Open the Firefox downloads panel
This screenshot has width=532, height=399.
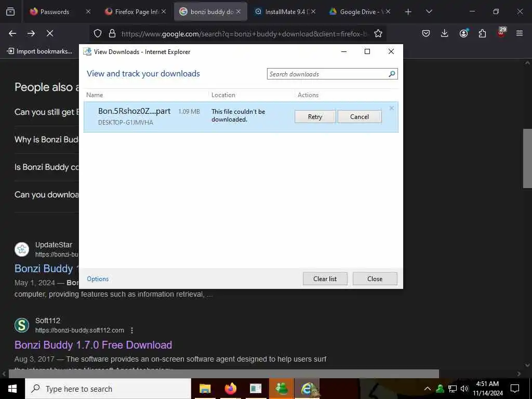tap(445, 33)
